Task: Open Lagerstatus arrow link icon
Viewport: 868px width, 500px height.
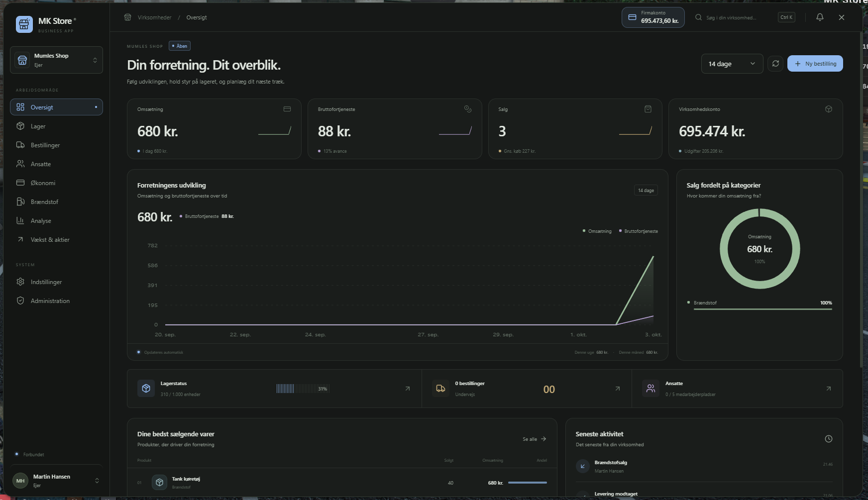Action: tap(408, 389)
